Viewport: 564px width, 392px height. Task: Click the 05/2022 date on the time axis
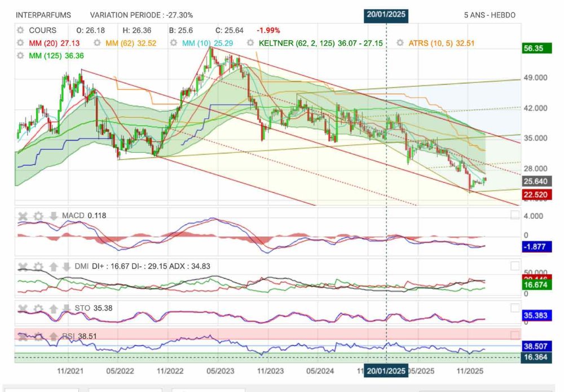120,371
